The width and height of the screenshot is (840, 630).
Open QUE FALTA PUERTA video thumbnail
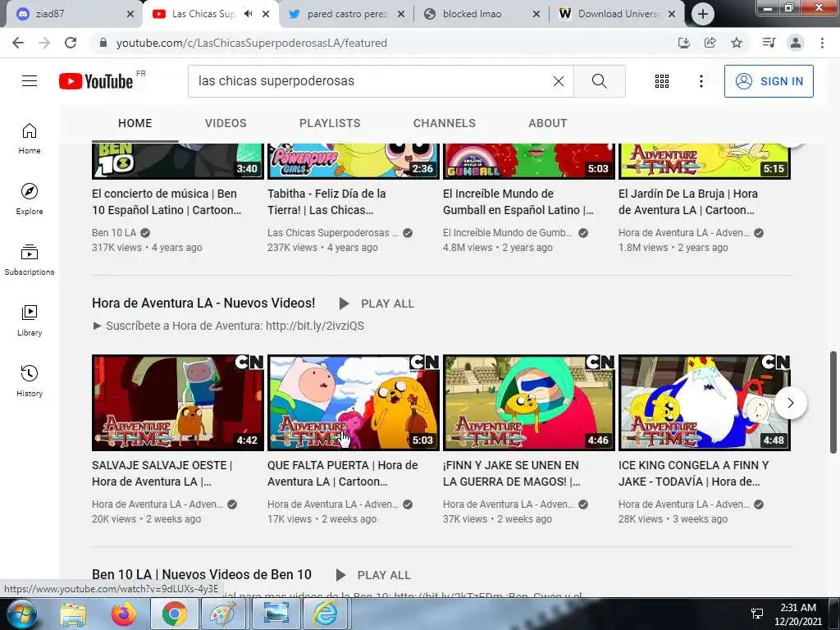pos(354,403)
